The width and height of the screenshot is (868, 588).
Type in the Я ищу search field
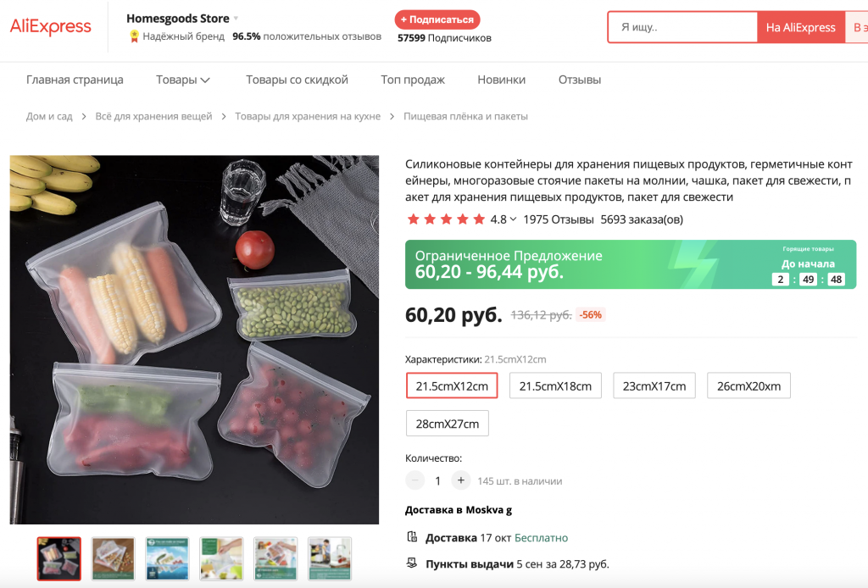(682, 27)
